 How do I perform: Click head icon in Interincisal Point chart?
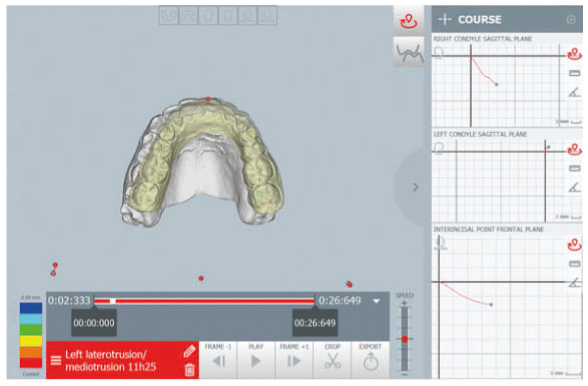[440, 243]
